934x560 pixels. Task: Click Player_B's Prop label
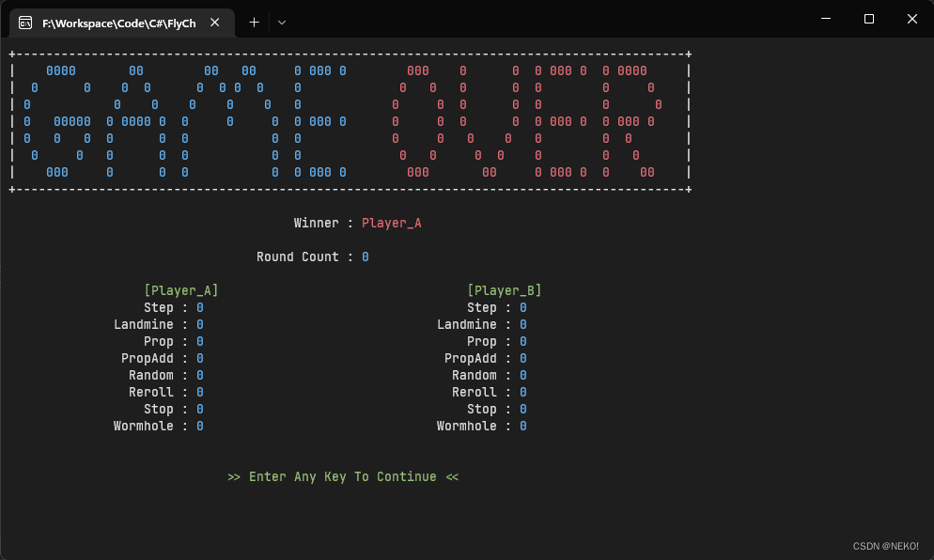coord(482,341)
